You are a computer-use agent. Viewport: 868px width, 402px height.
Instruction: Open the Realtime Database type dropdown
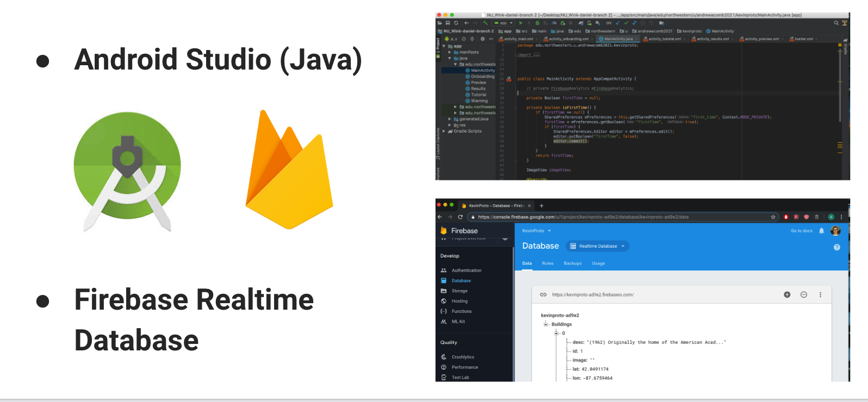pos(598,246)
